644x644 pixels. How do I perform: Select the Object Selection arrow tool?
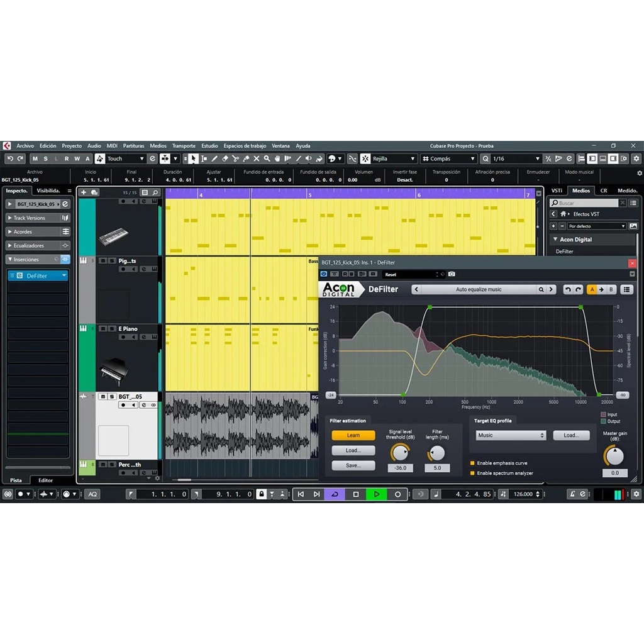193,158
